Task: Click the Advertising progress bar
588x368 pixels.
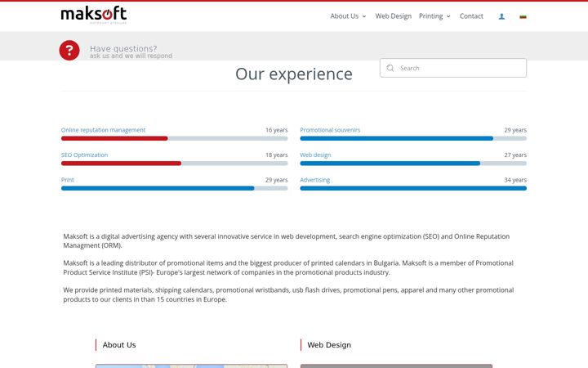Action: click(413, 189)
